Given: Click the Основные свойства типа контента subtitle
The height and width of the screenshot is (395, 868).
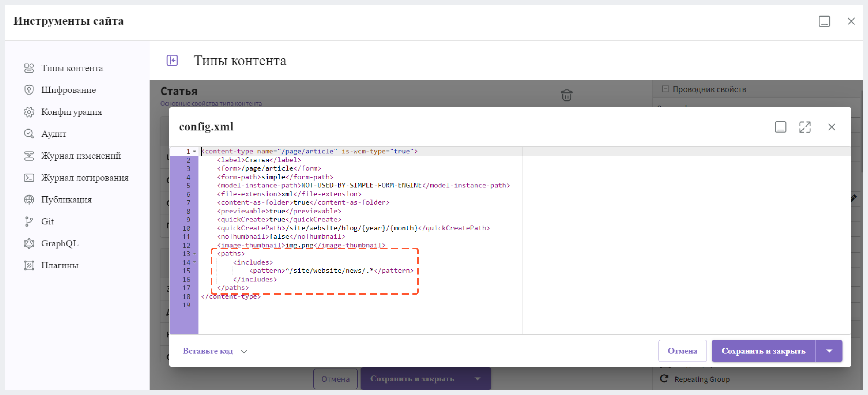Looking at the screenshot, I should pyautogui.click(x=211, y=104).
